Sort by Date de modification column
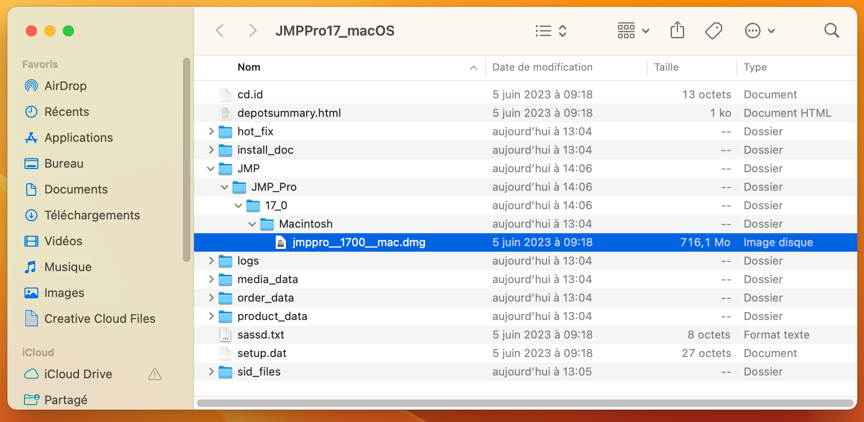Viewport: 864px width, 422px height. click(x=542, y=67)
